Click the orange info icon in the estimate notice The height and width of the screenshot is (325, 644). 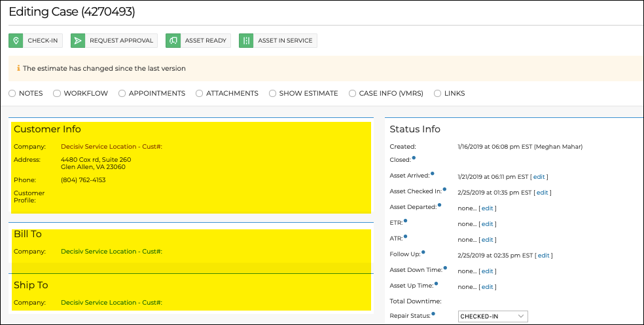[18, 68]
